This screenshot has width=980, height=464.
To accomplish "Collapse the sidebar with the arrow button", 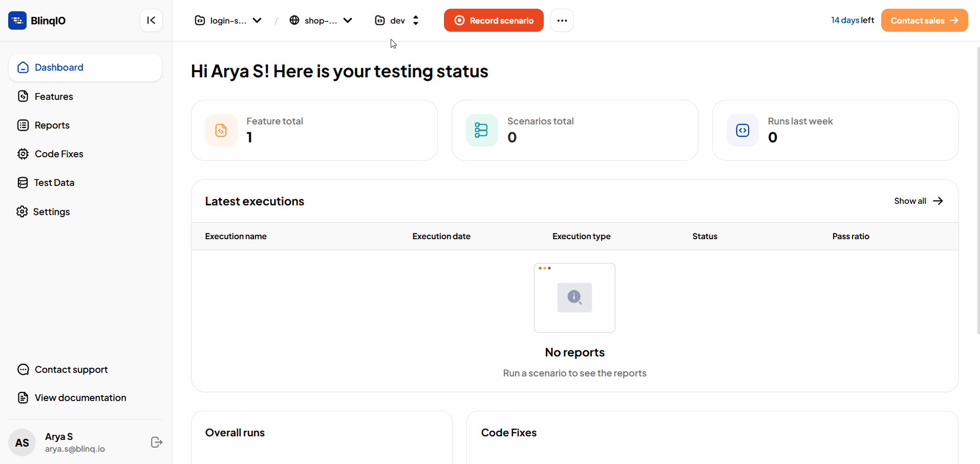I will click(151, 20).
